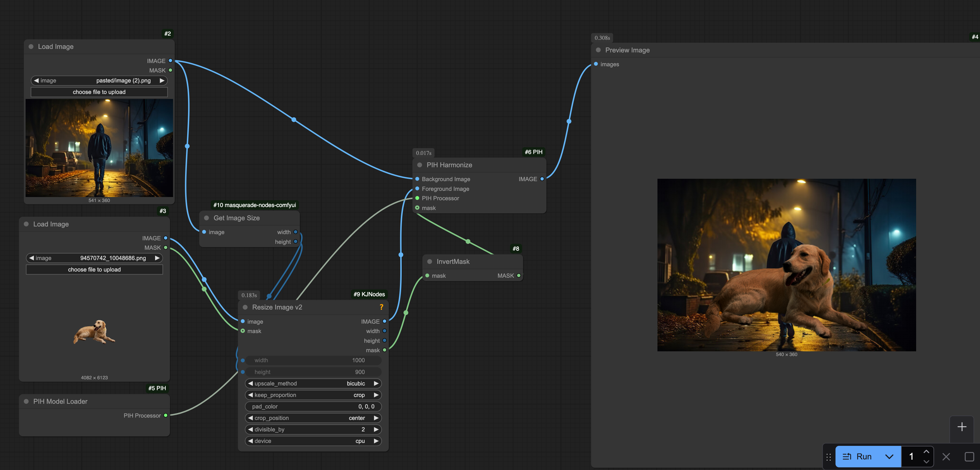Collapse the PIH Model Loader node dot
Viewport: 980px width, 470px height.
coord(26,401)
